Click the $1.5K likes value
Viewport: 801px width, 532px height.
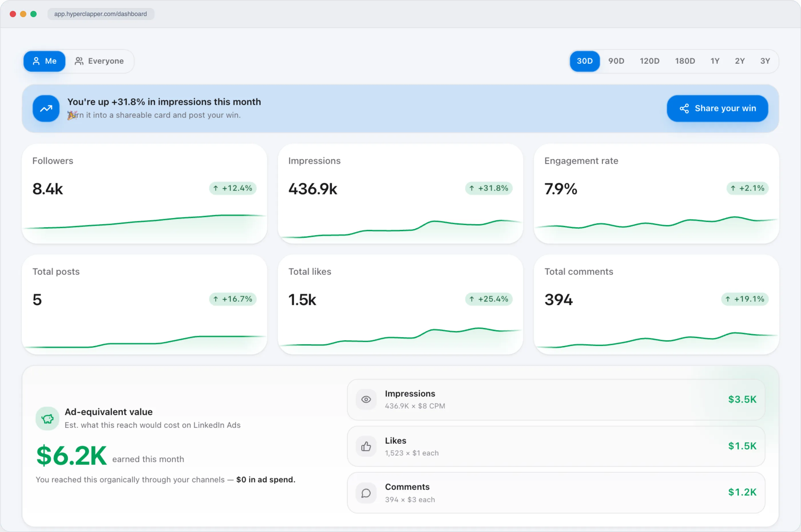[x=742, y=446]
